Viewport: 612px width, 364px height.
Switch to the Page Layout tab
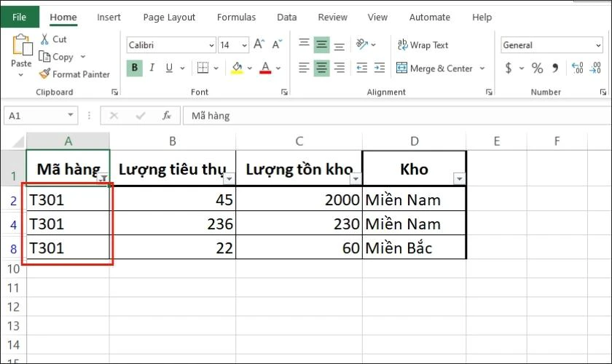coord(169,17)
